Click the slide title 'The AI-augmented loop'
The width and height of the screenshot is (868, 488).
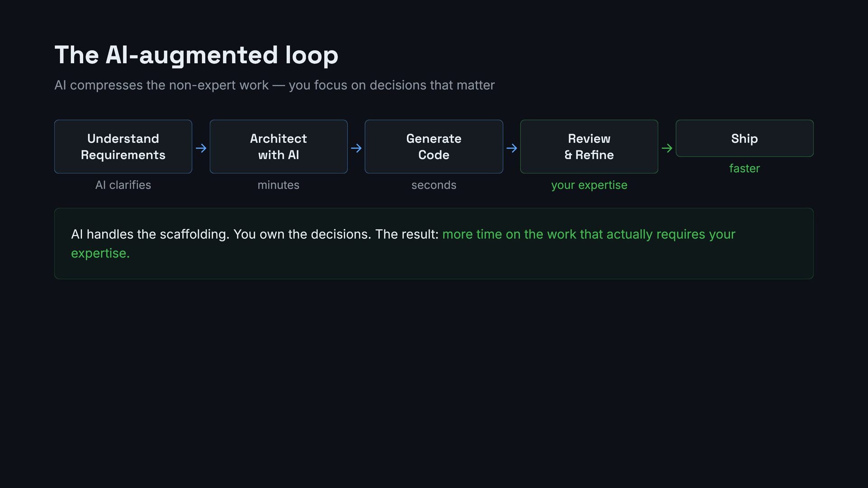tap(196, 55)
